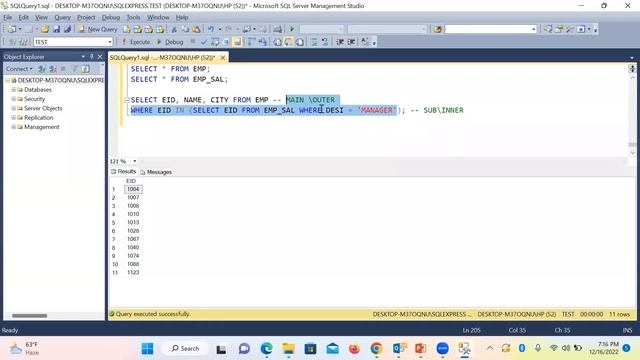The image size is (640, 360).
Task: Click the Save All icon
Action: pyautogui.click(x=67, y=29)
